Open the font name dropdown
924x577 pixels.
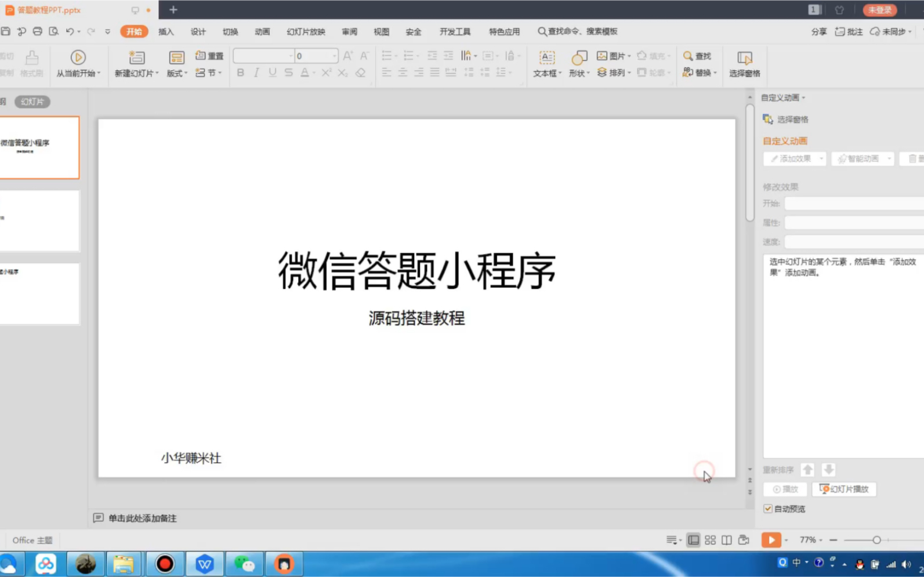point(291,56)
